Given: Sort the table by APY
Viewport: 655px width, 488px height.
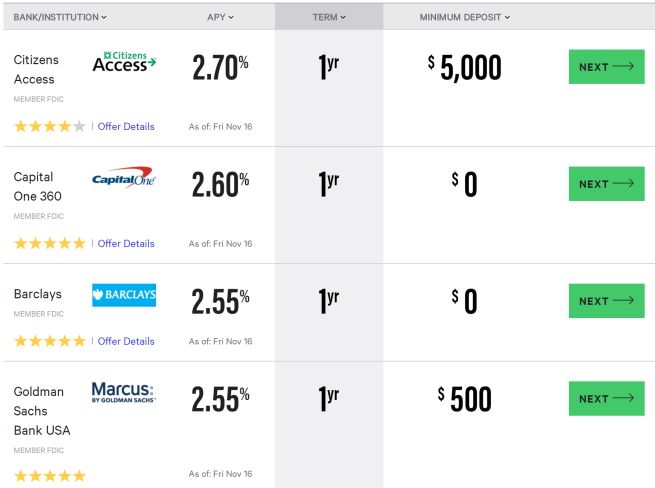Looking at the screenshot, I should (220, 17).
